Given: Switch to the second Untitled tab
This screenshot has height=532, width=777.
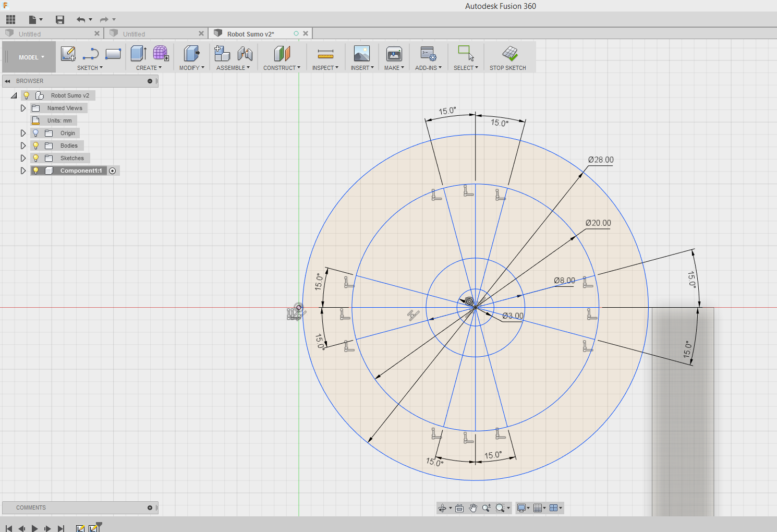Looking at the screenshot, I should [x=156, y=33].
